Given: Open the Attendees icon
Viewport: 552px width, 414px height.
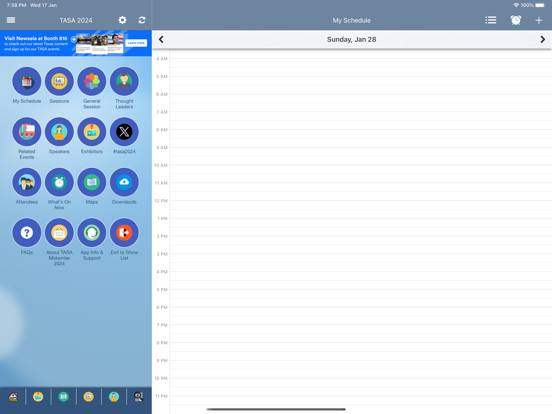Looking at the screenshot, I should [x=27, y=182].
